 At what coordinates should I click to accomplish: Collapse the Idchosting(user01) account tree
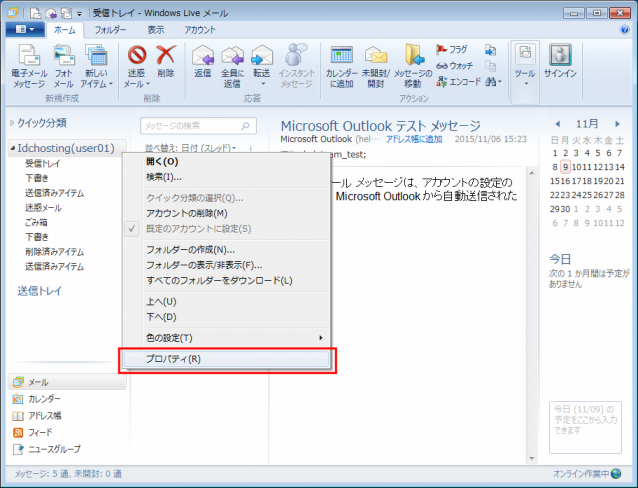pos(13,148)
